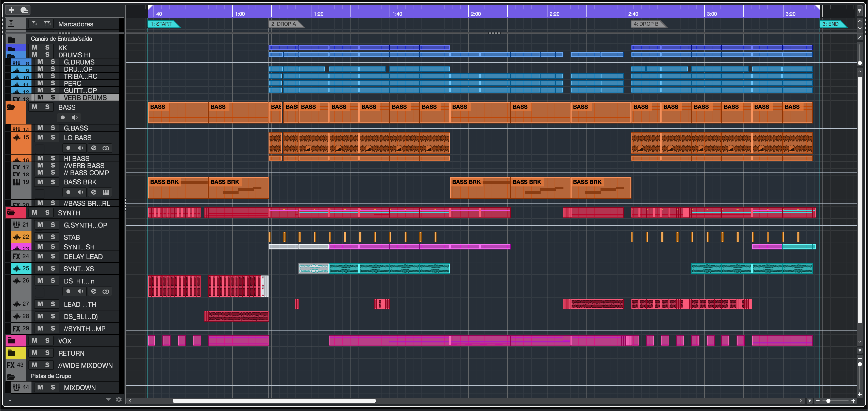
Task: Click the vertical zoom slider handle
Action: coord(860,364)
